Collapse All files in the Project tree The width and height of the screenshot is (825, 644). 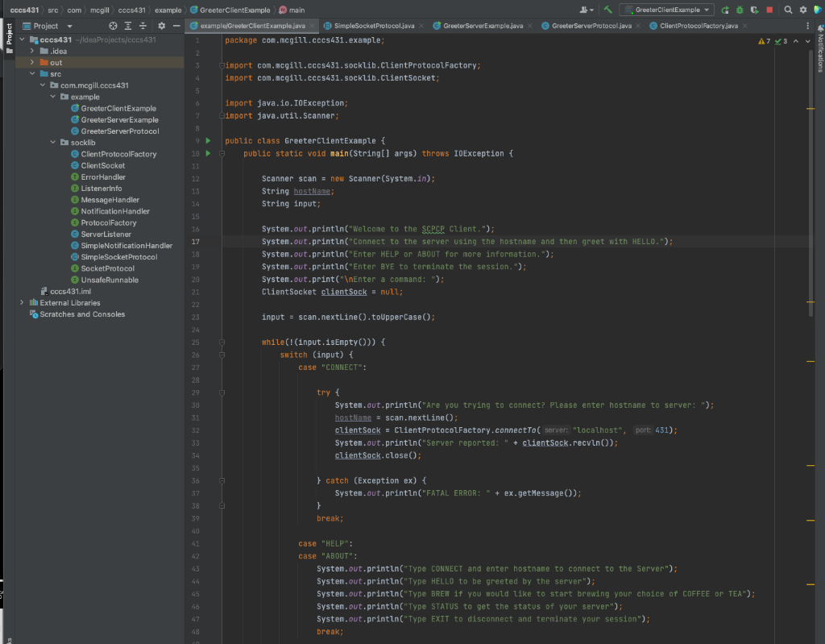[143, 26]
